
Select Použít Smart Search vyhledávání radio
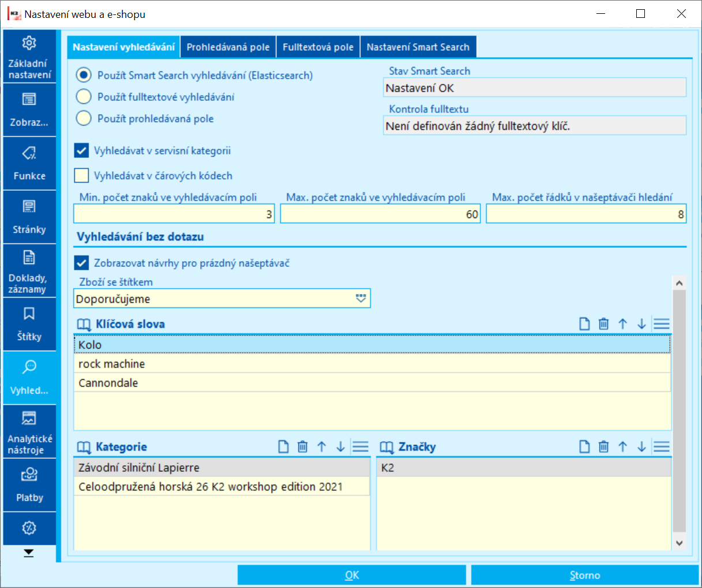[x=84, y=75]
